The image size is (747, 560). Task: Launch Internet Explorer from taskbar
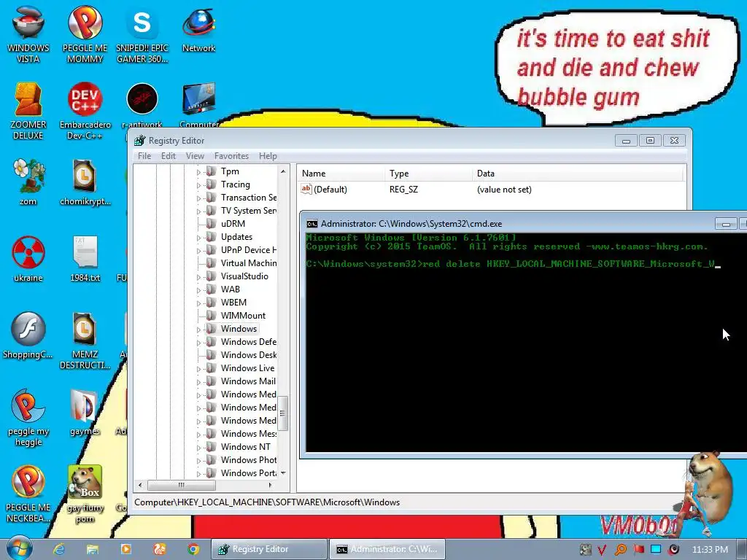(x=59, y=549)
